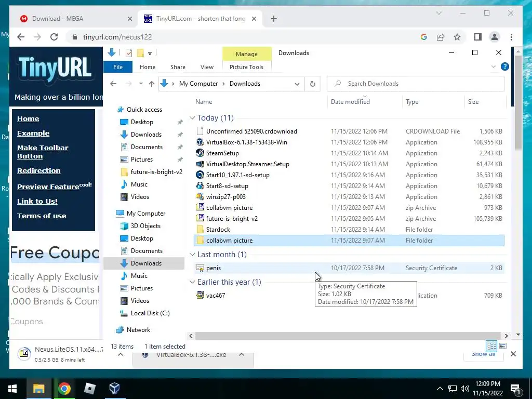Open VirtualBox icon on taskbar
This screenshot has width=532, height=399.
click(x=115, y=389)
